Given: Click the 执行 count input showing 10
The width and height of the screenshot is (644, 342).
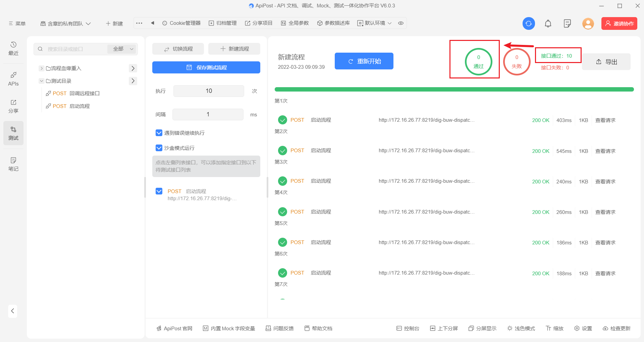Looking at the screenshot, I should 209,91.
